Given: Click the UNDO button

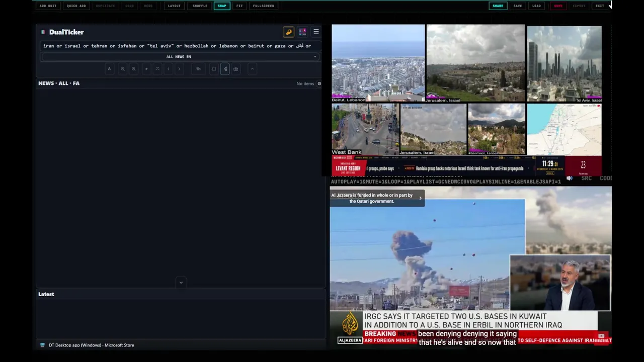Looking at the screenshot, I should 130,6.
